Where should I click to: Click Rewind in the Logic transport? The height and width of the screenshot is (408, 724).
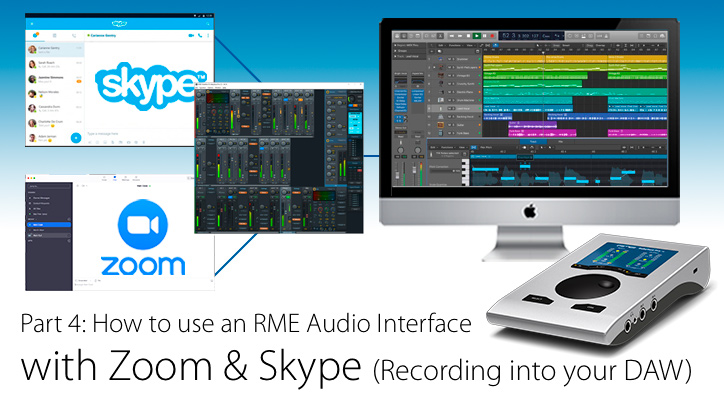click(x=452, y=36)
